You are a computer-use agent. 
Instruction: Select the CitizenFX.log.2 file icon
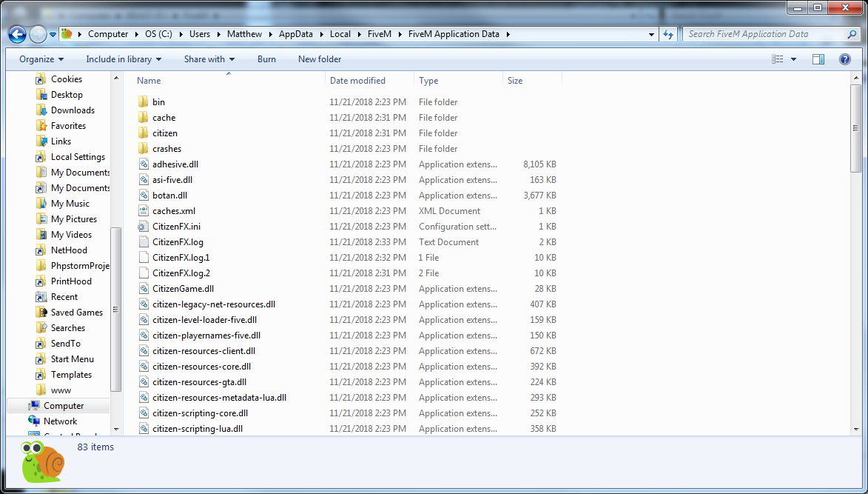point(144,273)
